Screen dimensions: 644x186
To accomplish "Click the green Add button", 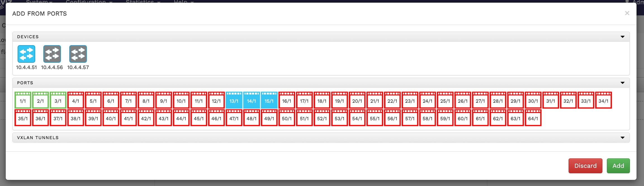I will pyautogui.click(x=618, y=166).
